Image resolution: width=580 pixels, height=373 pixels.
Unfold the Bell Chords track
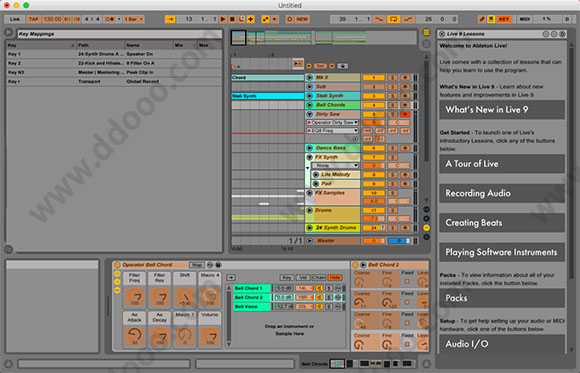[310, 105]
